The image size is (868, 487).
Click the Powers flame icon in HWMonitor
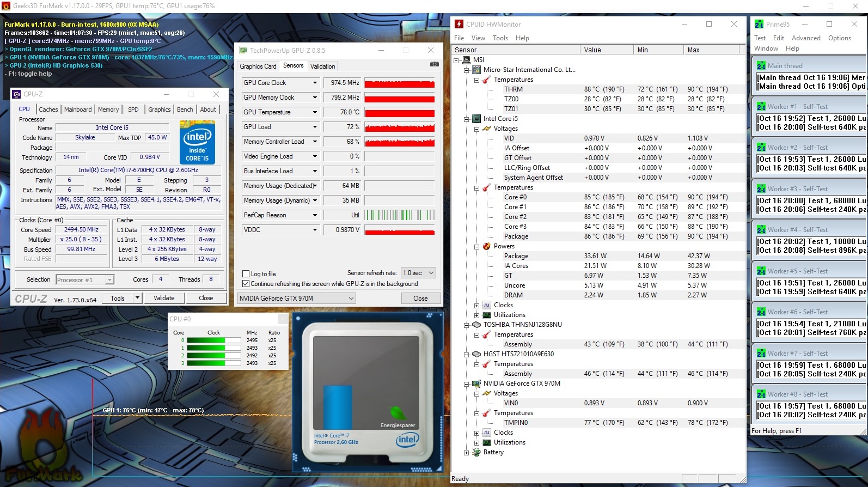coord(487,246)
